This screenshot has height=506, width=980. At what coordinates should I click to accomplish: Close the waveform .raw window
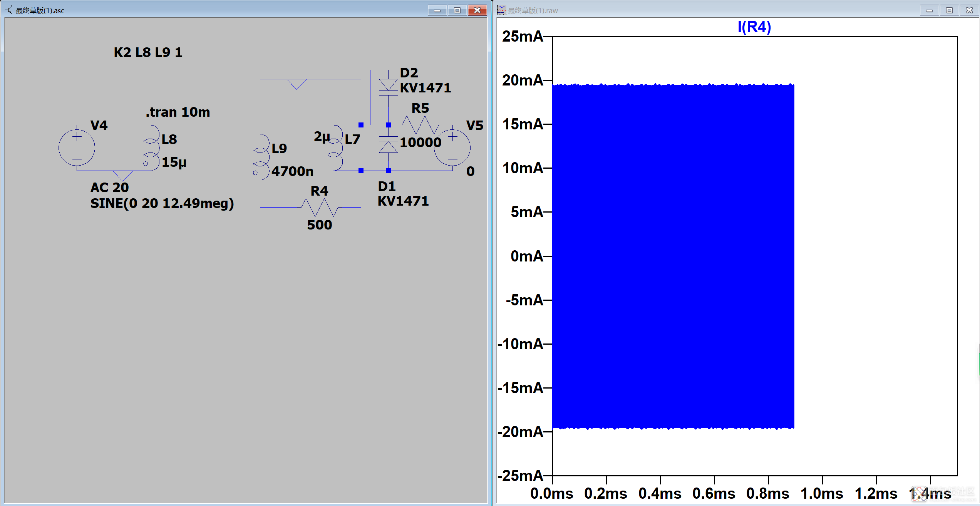pos(970,10)
